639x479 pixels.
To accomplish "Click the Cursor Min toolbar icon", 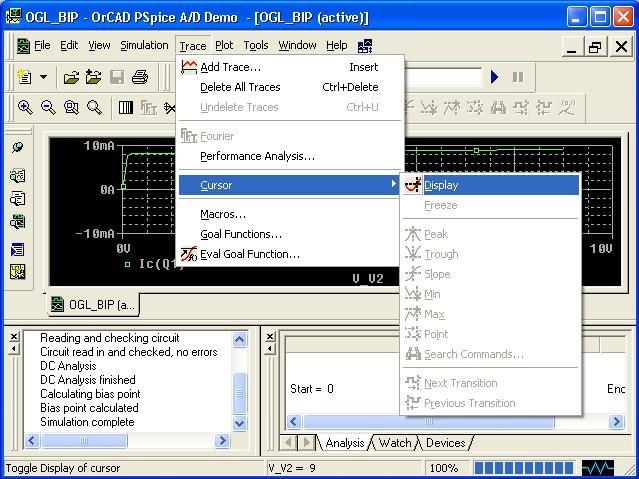I will click(429, 108).
